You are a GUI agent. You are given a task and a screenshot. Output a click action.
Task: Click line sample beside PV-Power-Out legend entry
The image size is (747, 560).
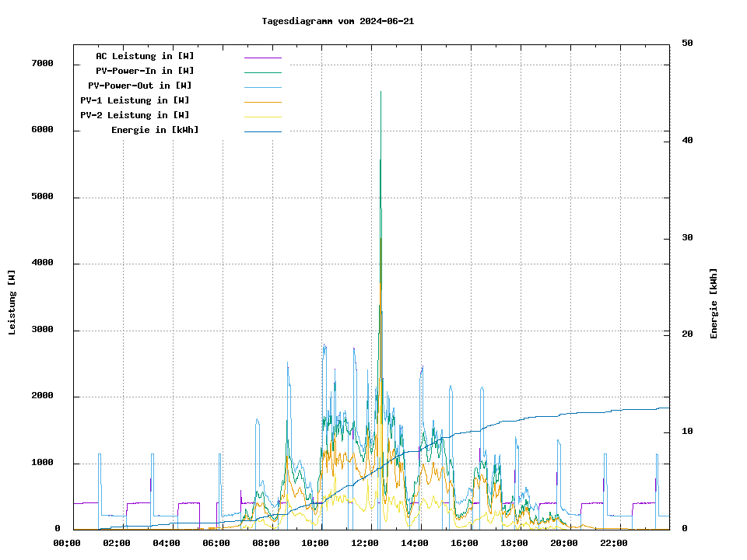pos(262,87)
